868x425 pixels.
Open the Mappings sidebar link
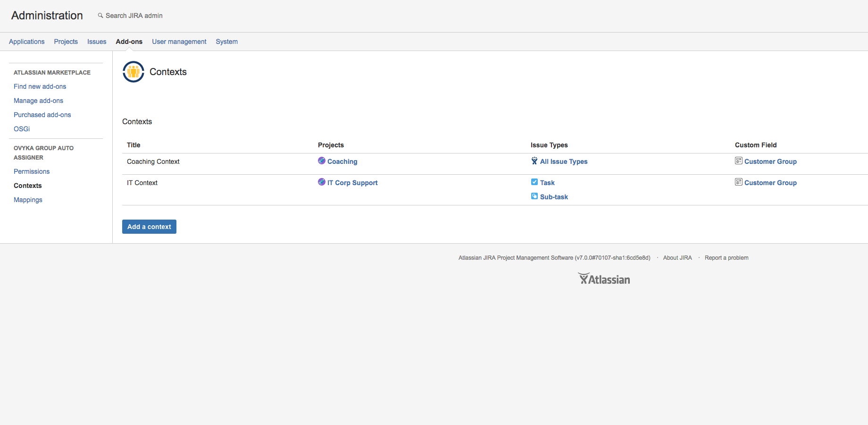[28, 200]
